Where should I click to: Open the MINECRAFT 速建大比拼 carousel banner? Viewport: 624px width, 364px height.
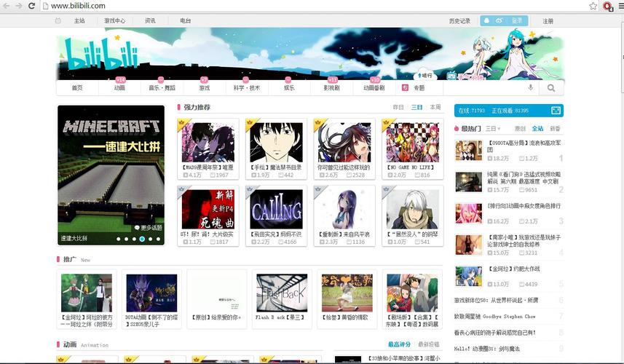point(111,175)
